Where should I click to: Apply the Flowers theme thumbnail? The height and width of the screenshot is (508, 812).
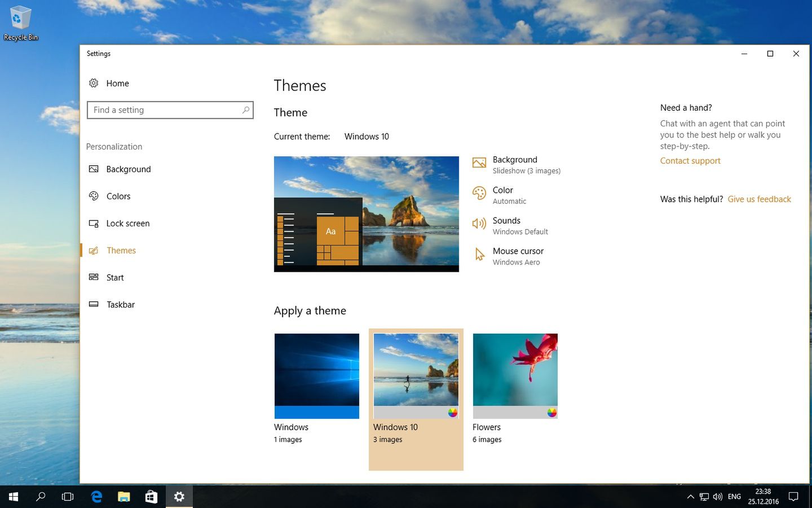[x=515, y=376]
